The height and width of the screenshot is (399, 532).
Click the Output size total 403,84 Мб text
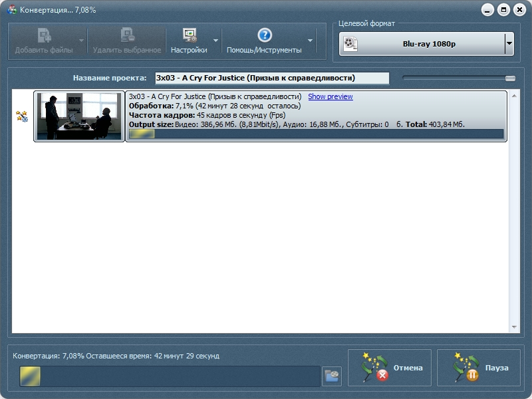coord(435,124)
